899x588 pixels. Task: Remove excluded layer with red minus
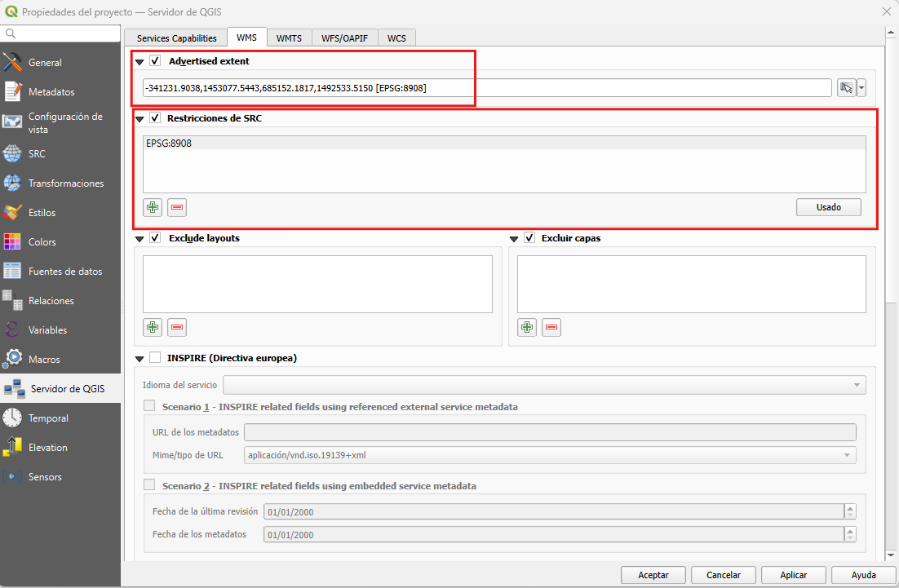pyautogui.click(x=552, y=327)
